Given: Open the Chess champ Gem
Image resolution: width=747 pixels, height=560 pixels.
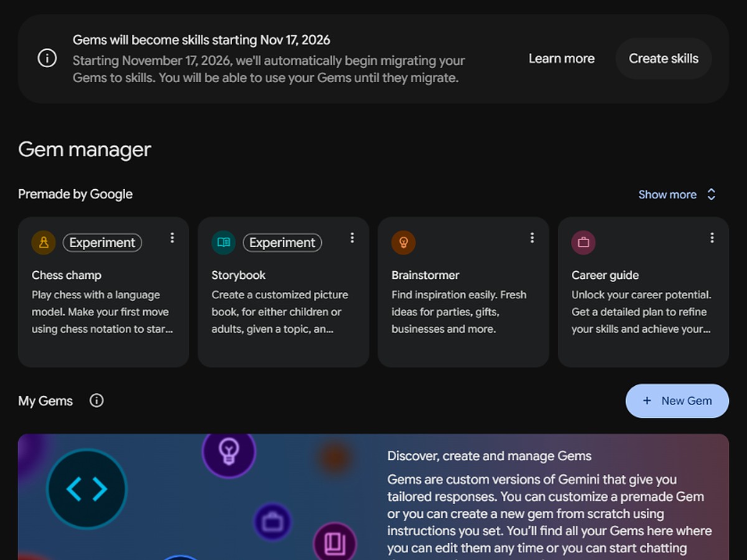Looking at the screenshot, I should click(x=103, y=292).
